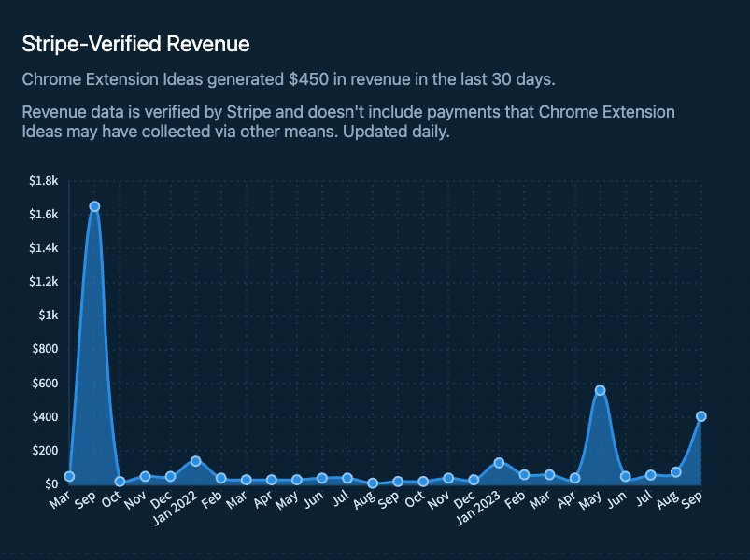Screen dimensions: 750x560
Task: Click the first data point at the left edge
Action: click(x=69, y=476)
